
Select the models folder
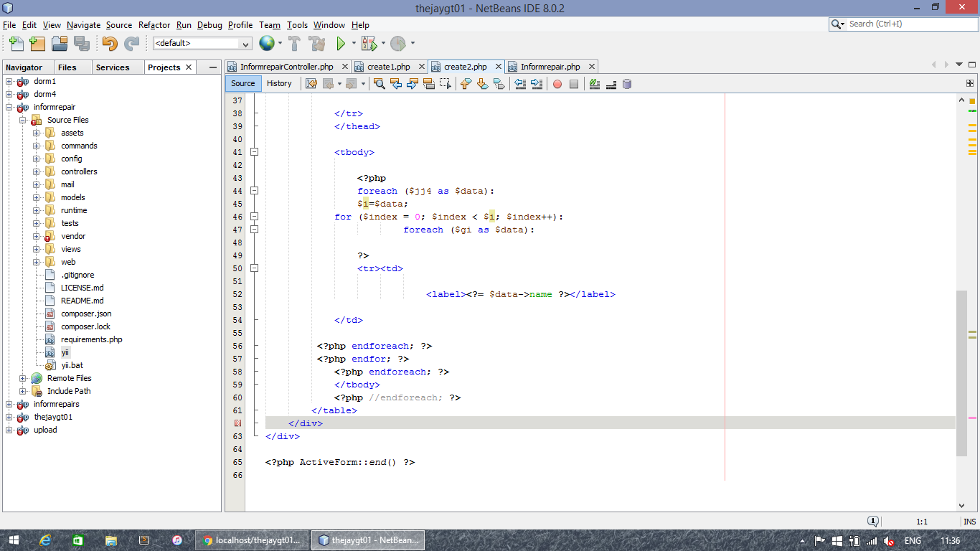[x=72, y=197]
